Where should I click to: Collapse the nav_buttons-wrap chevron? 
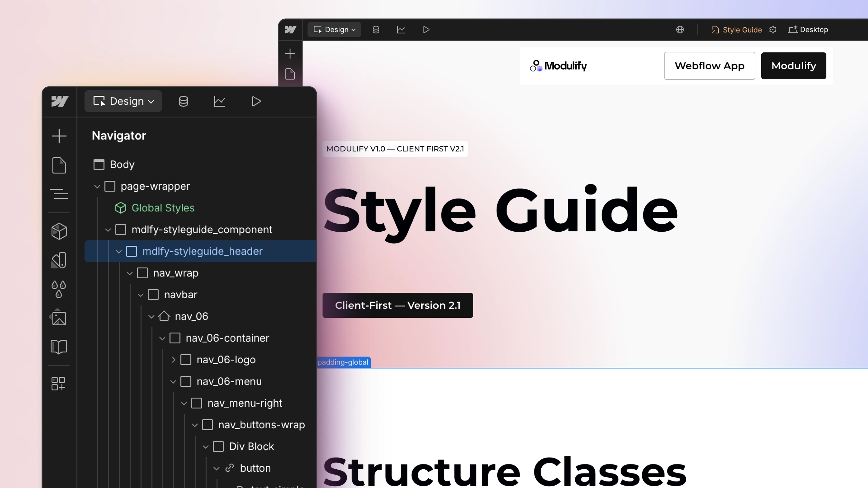(195, 425)
